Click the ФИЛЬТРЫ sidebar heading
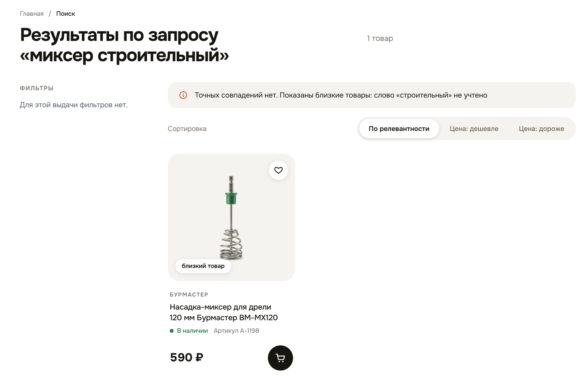The width and height of the screenshot is (588, 380). pyautogui.click(x=37, y=88)
